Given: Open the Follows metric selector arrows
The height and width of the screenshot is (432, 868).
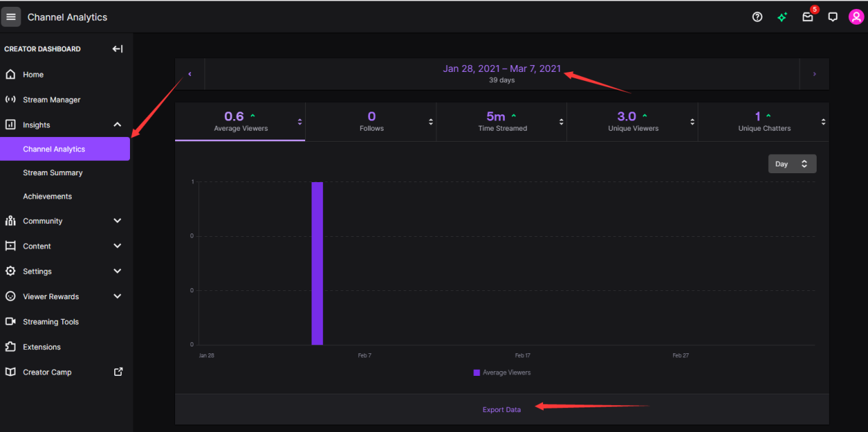Looking at the screenshot, I should (x=431, y=122).
